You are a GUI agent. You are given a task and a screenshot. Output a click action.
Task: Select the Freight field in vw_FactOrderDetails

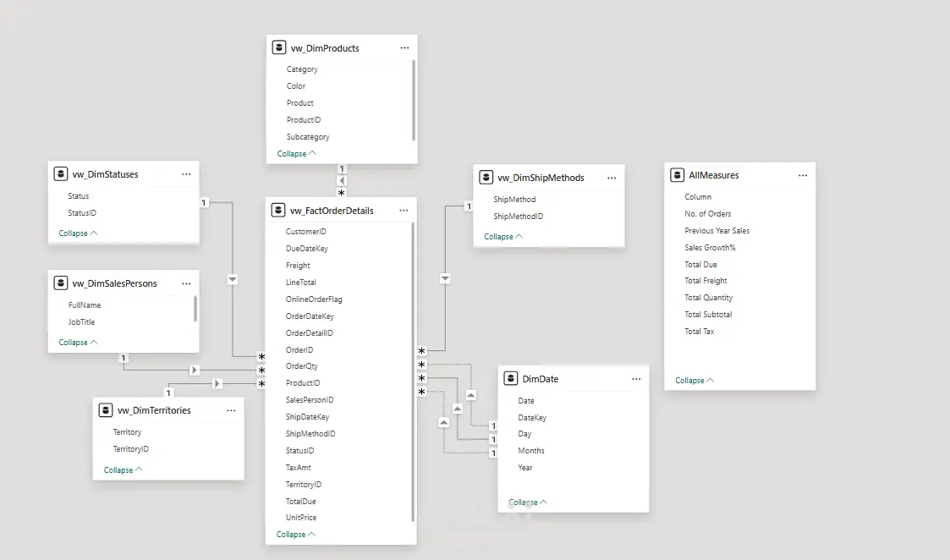coord(298,266)
